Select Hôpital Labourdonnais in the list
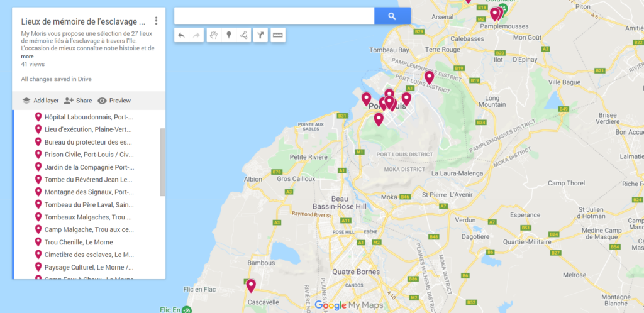 pos(88,117)
